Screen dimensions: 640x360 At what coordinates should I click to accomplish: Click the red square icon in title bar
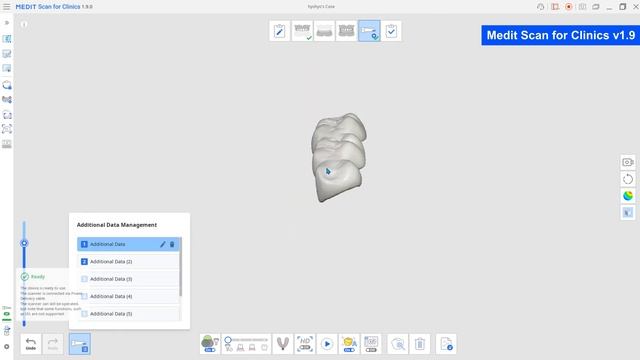pyautogui.click(x=555, y=7)
